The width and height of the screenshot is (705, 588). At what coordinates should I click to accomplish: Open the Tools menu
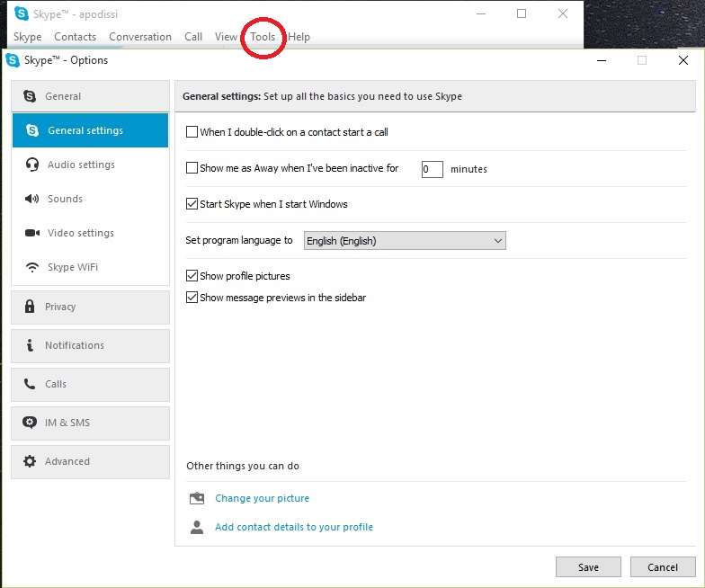[x=263, y=37]
